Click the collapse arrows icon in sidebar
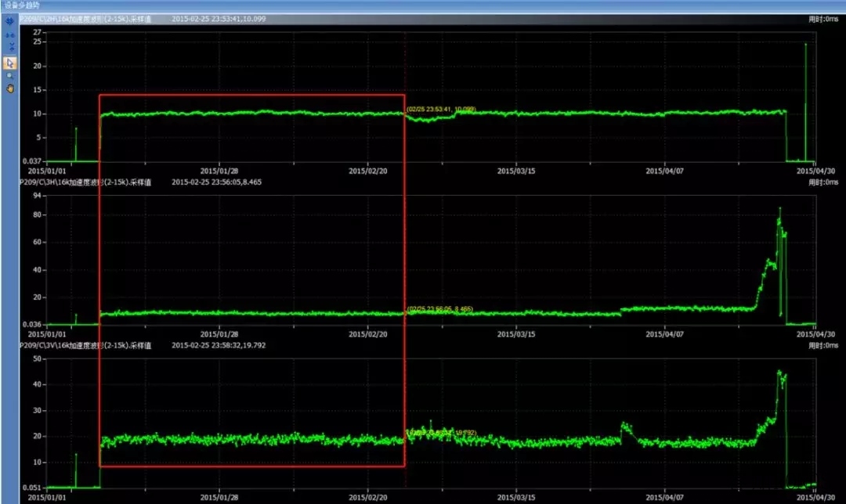 pos(10,46)
